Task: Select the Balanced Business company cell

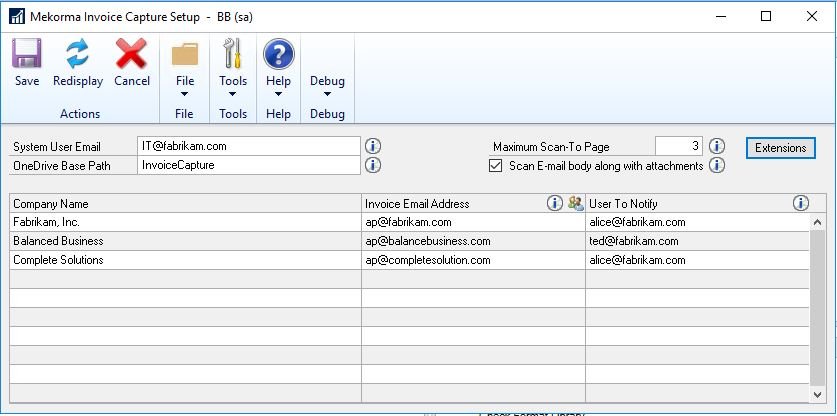Action: coord(186,241)
